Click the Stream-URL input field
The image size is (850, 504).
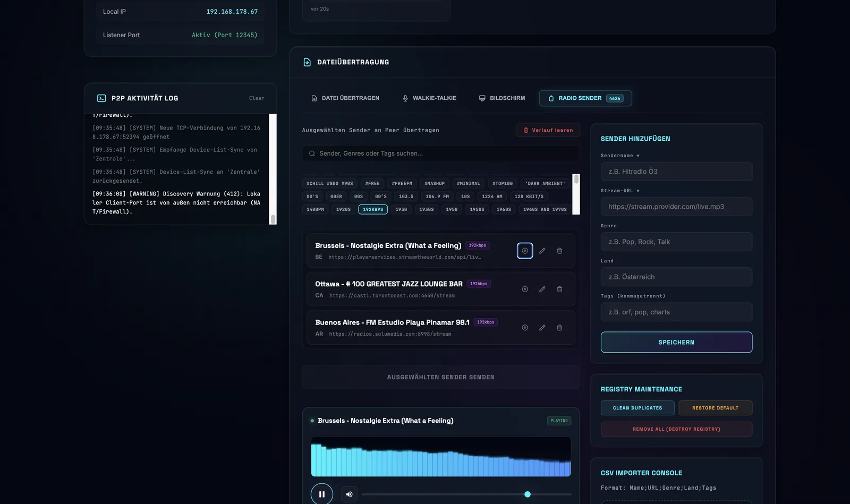(x=676, y=207)
